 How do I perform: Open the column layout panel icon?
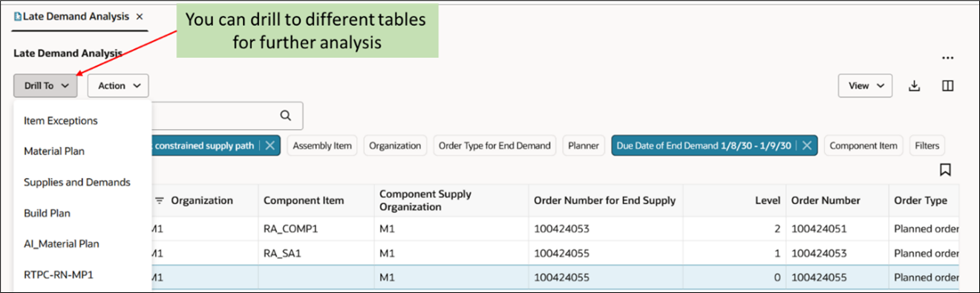point(947,86)
